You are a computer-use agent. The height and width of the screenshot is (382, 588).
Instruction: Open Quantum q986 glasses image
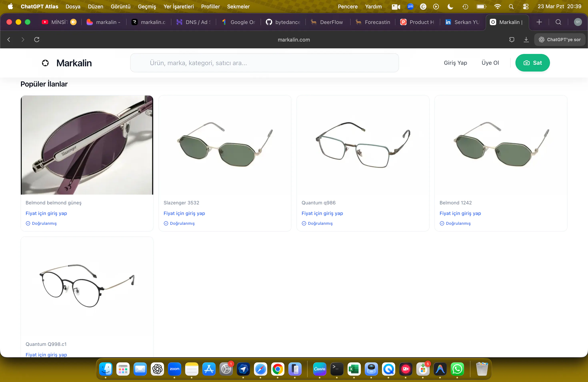pos(363,145)
